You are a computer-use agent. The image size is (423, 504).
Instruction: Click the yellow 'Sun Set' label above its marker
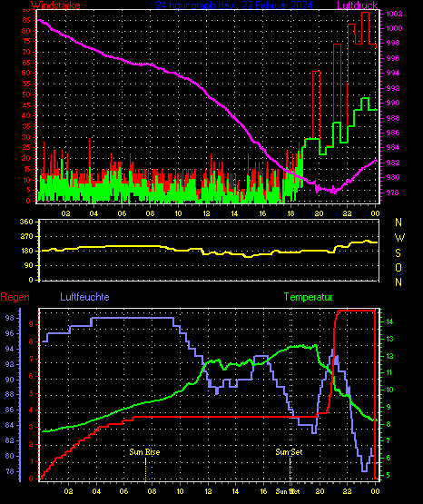[289, 452]
